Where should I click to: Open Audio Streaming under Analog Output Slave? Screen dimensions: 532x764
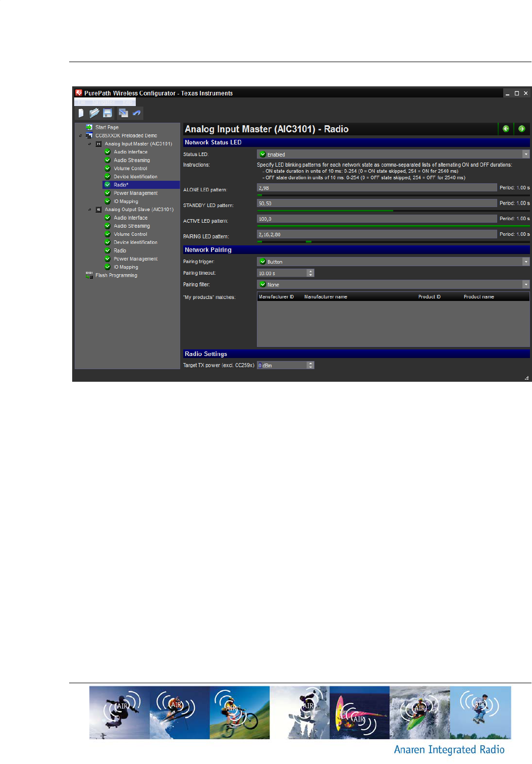click(x=132, y=226)
